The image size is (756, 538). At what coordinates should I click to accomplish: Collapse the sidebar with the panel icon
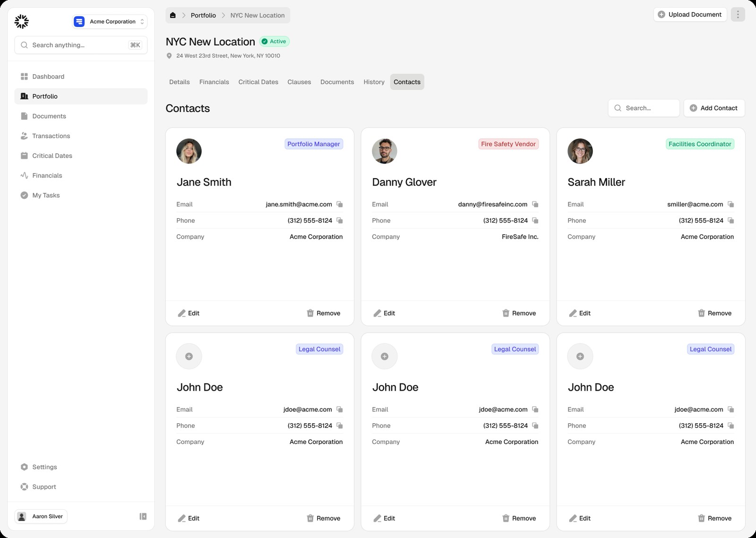coord(143,516)
